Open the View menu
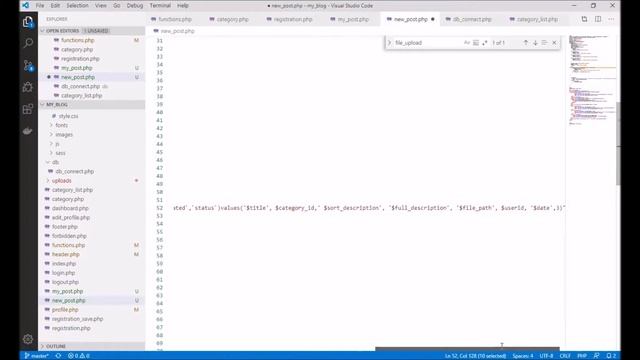This screenshot has height=360, width=640. pyautogui.click(x=100, y=6)
